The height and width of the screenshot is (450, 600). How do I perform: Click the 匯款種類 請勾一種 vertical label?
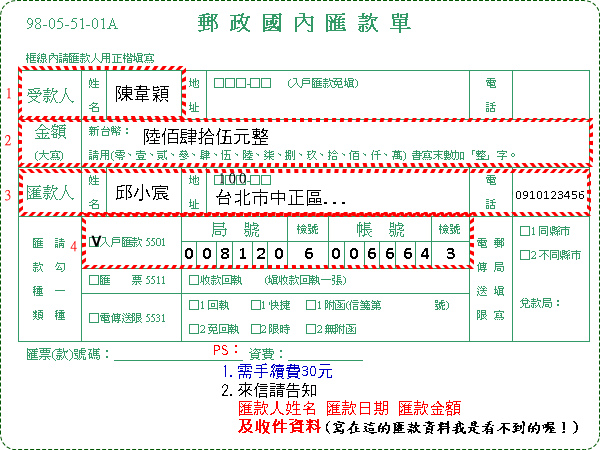click(x=49, y=279)
